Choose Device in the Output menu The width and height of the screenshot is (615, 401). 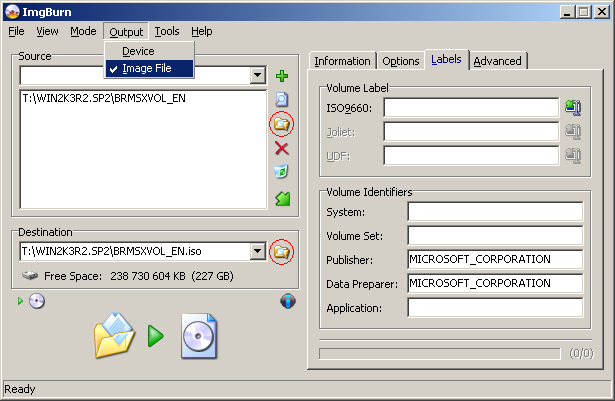point(149,51)
